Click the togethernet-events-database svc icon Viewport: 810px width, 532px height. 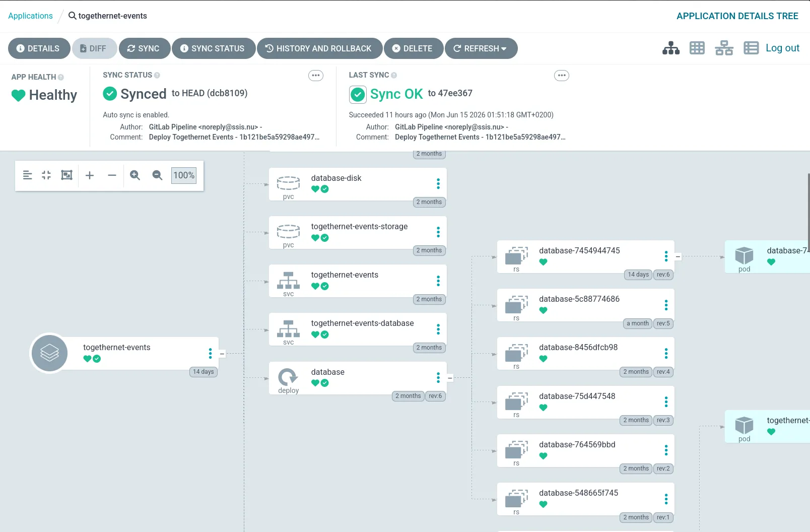click(x=288, y=329)
